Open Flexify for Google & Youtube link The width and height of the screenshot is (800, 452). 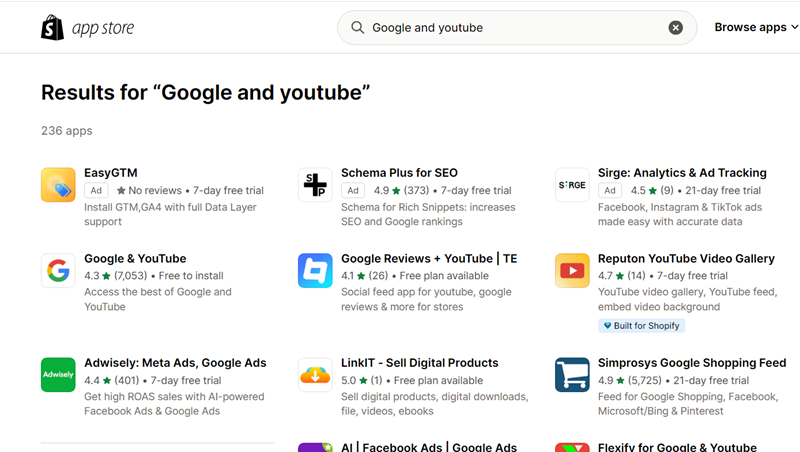tap(677, 447)
